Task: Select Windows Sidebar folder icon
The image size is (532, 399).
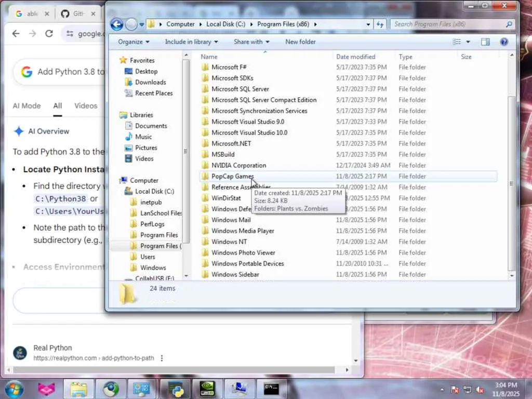Action: click(205, 274)
